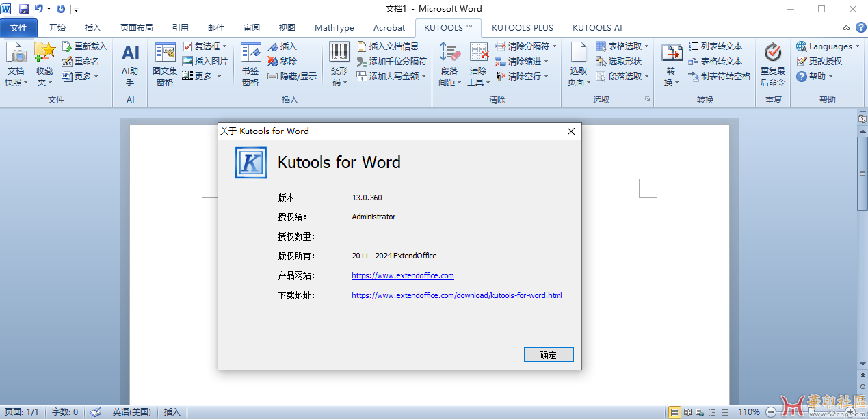Click Insert Pictures (插入图片)

coord(205,62)
